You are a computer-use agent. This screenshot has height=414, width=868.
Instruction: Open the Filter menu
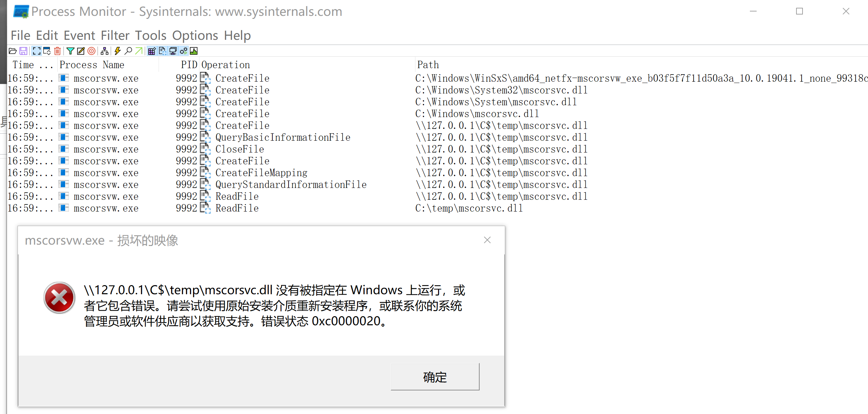pos(115,35)
